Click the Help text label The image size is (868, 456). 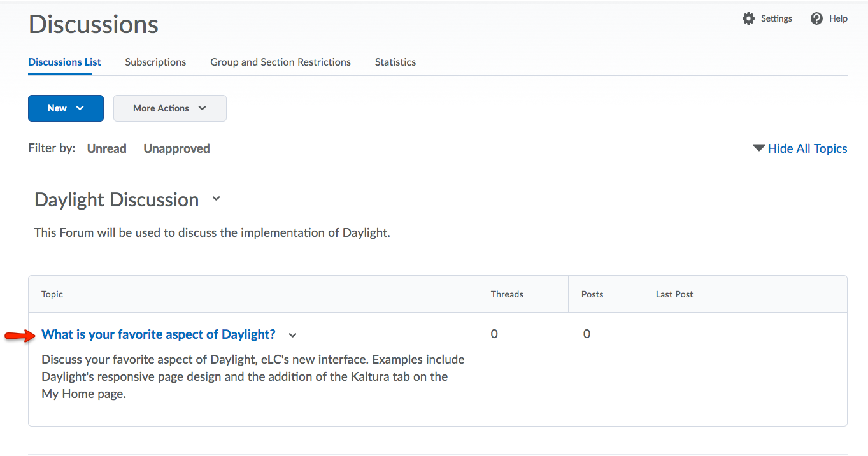pos(838,18)
